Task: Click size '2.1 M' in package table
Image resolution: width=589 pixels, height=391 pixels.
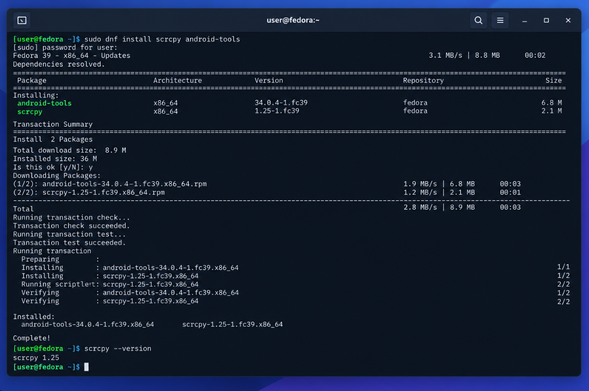Action: click(551, 111)
